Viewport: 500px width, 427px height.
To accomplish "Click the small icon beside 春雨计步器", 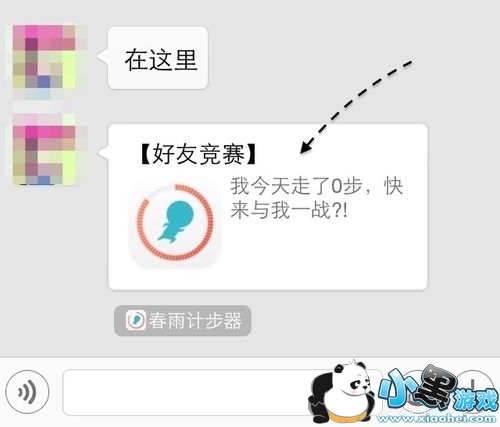I will tap(136, 320).
